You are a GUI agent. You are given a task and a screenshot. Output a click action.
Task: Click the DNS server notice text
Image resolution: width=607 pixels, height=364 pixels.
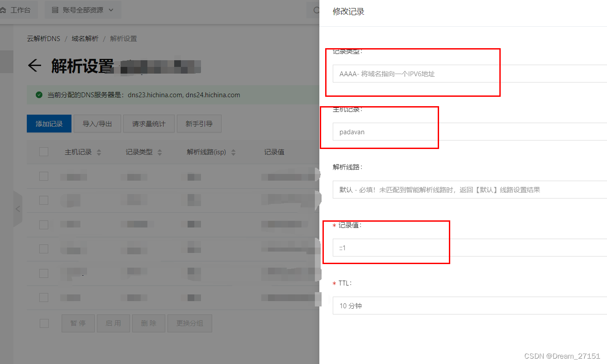144,95
